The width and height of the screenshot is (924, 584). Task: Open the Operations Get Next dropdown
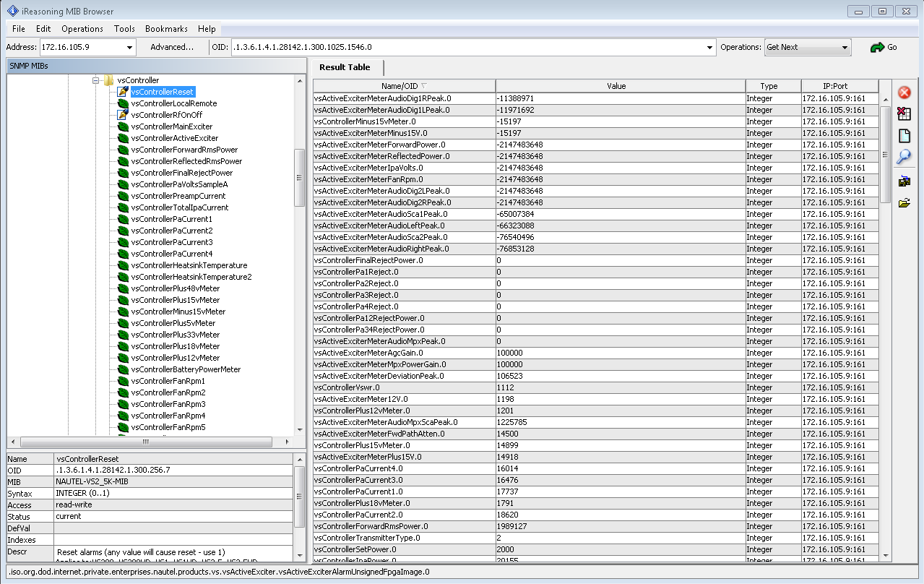tap(808, 48)
